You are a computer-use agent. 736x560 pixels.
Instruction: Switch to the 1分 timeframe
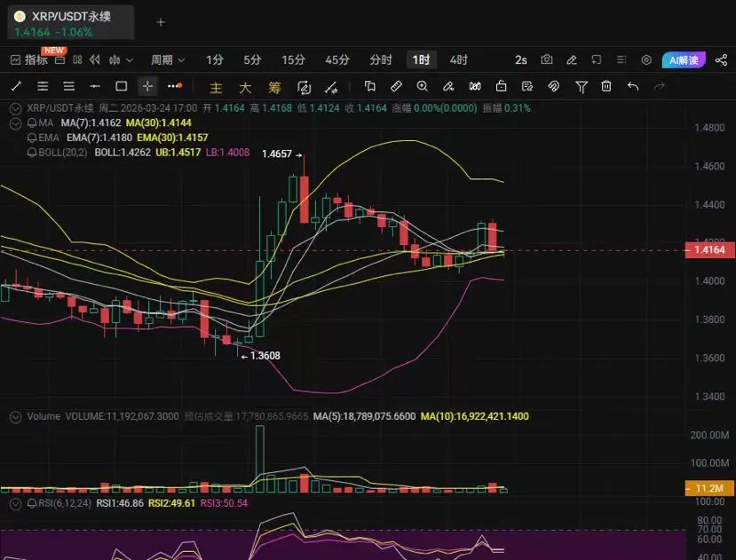coord(215,60)
